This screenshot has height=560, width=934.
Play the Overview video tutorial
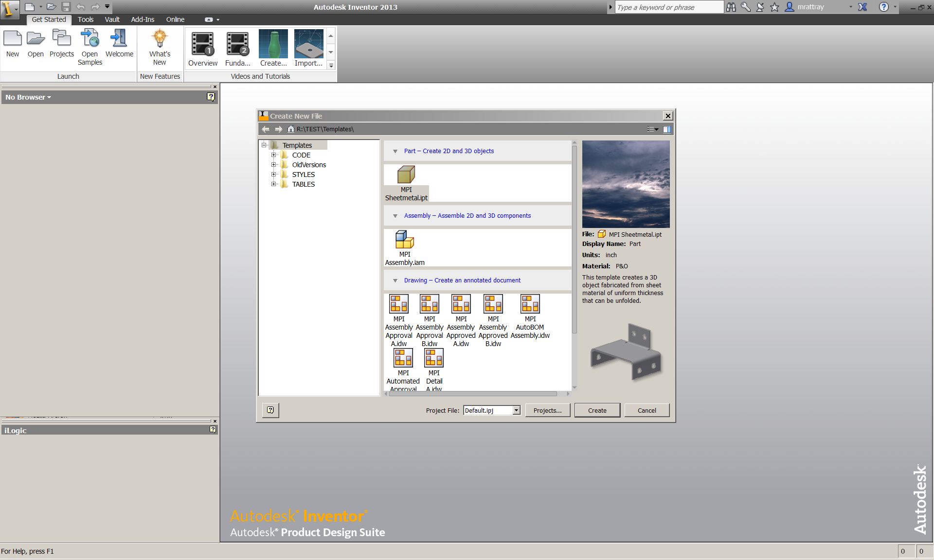coord(203,48)
